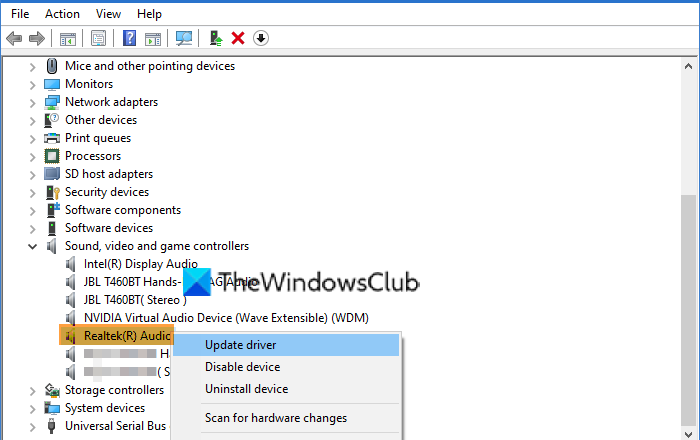Screen dimensions: 700x440
Task: Click the System devices icon
Action: tap(52, 408)
